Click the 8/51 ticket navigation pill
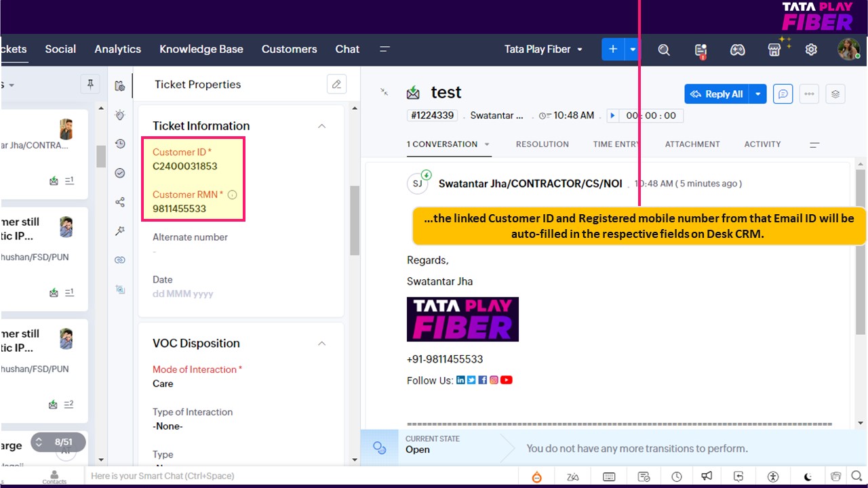Screen dimensions: 868x488 pos(58,442)
